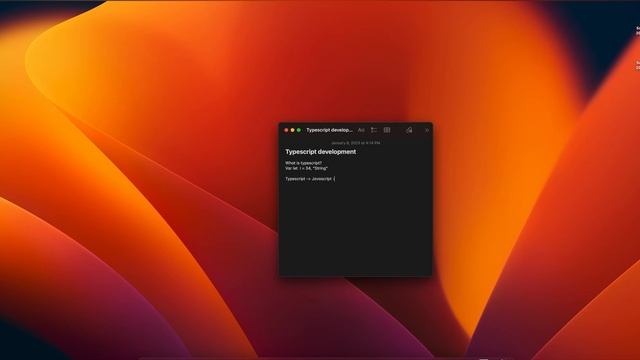Place cursor in the "Var let" line
Viewport: 640px width, 360px height.
[307, 168]
